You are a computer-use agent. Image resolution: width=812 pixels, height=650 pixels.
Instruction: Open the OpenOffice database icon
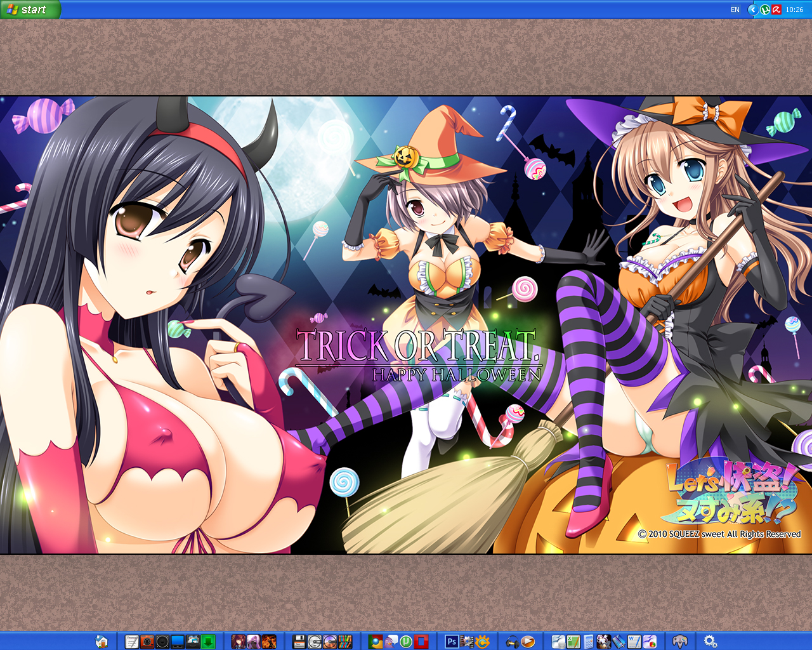click(x=558, y=642)
